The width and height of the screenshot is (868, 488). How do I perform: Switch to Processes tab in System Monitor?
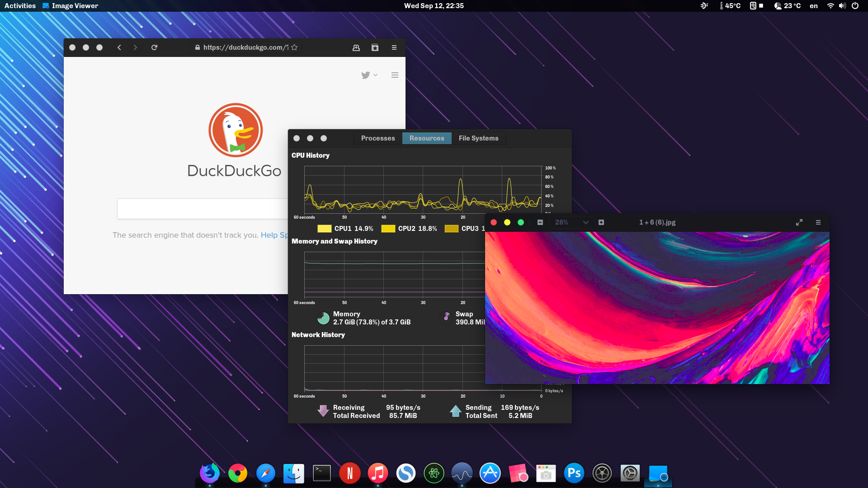378,138
